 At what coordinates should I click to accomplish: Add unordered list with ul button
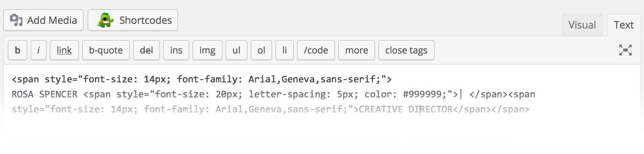click(236, 50)
